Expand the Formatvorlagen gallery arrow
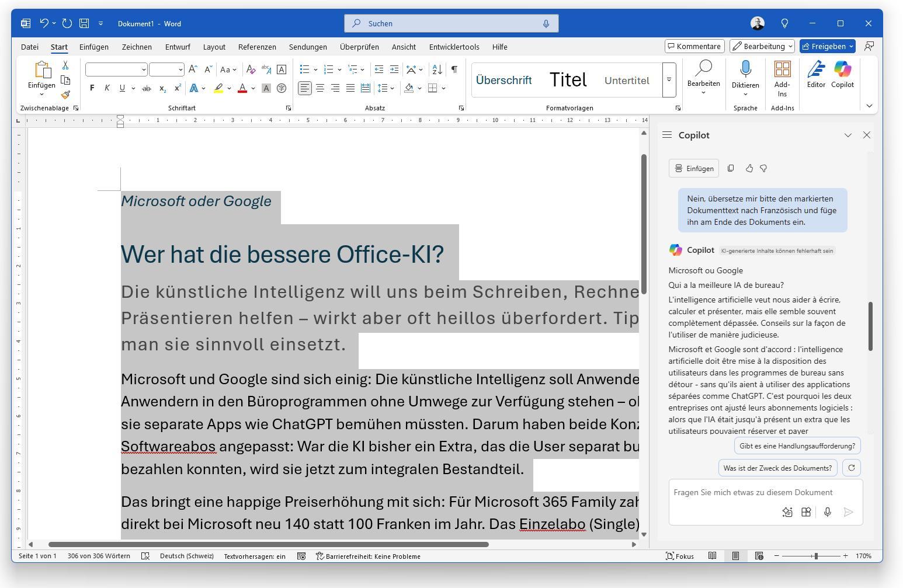 coord(669,79)
